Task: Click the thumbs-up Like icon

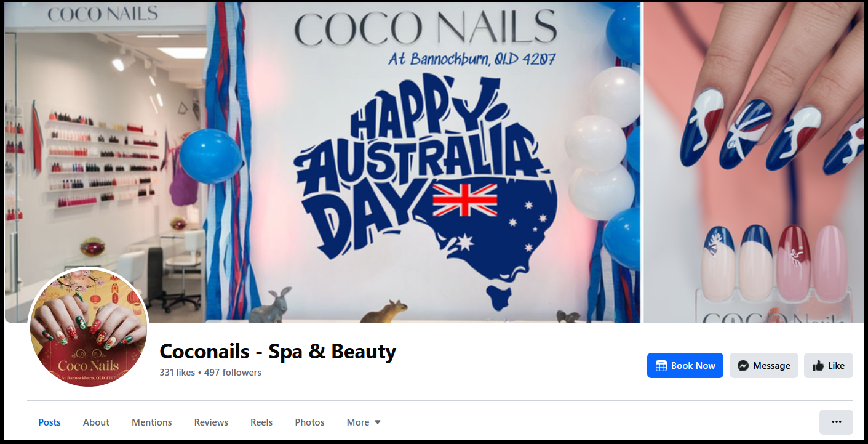Action: coord(818,366)
